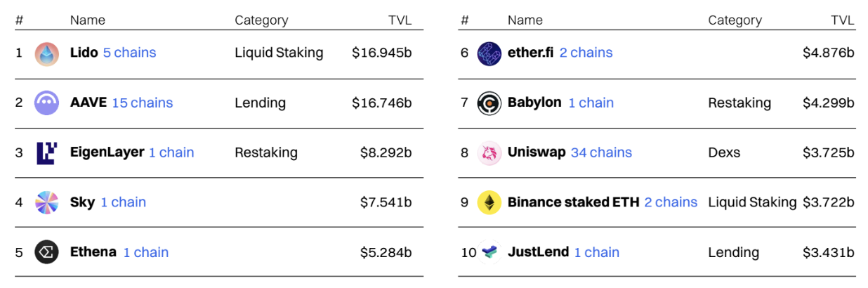Click the Category header in right table
The height and width of the screenshot is (288, 868).
[x=735, y=20]
